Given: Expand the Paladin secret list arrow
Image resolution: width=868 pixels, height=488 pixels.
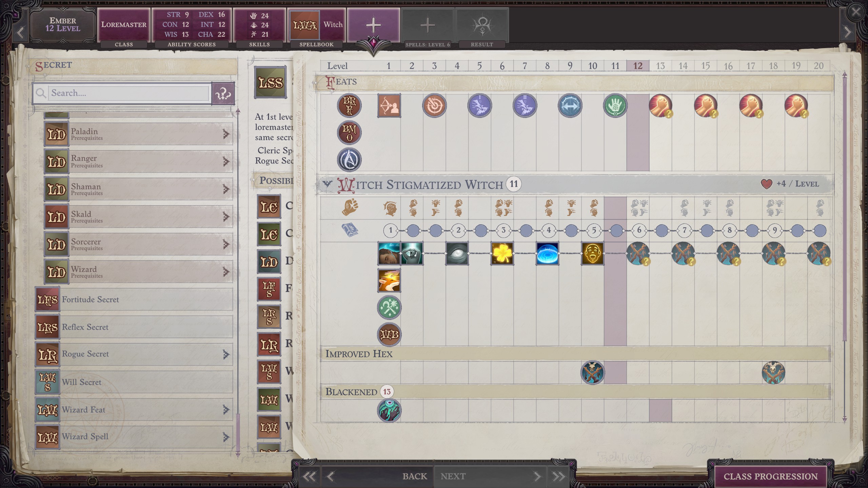Looking at the screenshot, I should click(x=226, y=135).
